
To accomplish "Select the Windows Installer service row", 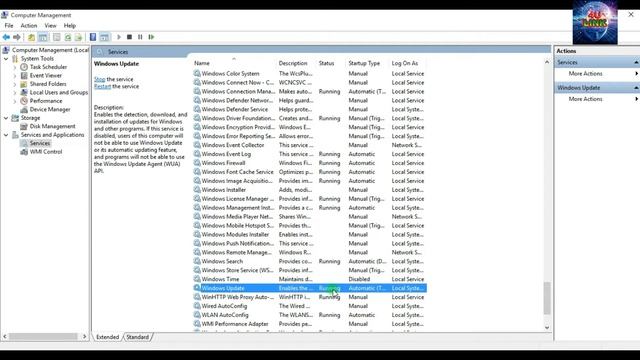I will pyautogui.click(x=310, y=190).
